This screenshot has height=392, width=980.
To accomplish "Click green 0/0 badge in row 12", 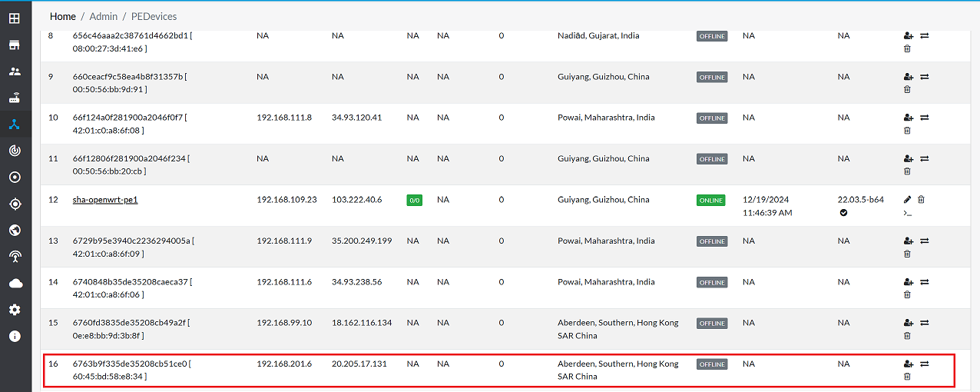I will coord(414,201).
